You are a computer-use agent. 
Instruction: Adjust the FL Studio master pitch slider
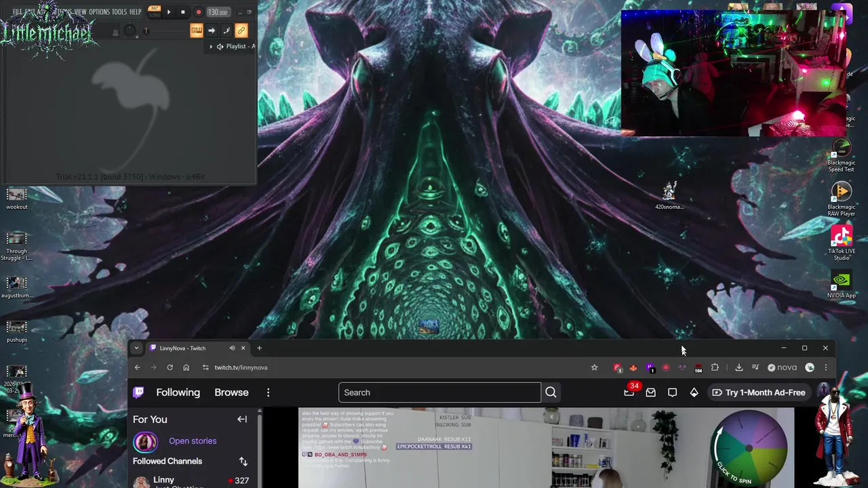pyautogui.click(x=146, y=30)
